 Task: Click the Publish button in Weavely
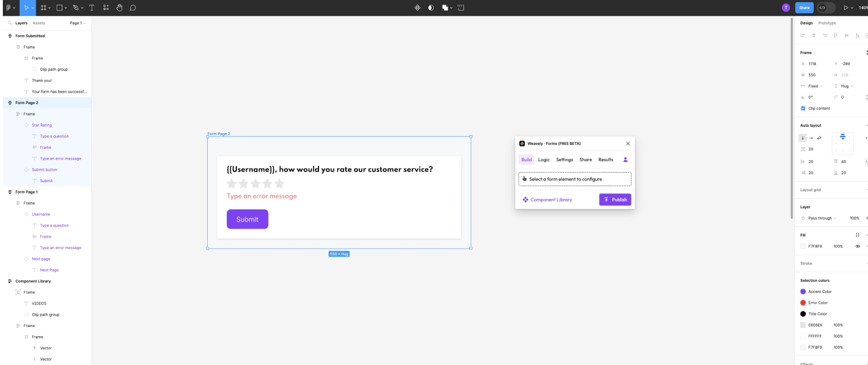pos(615,200)
